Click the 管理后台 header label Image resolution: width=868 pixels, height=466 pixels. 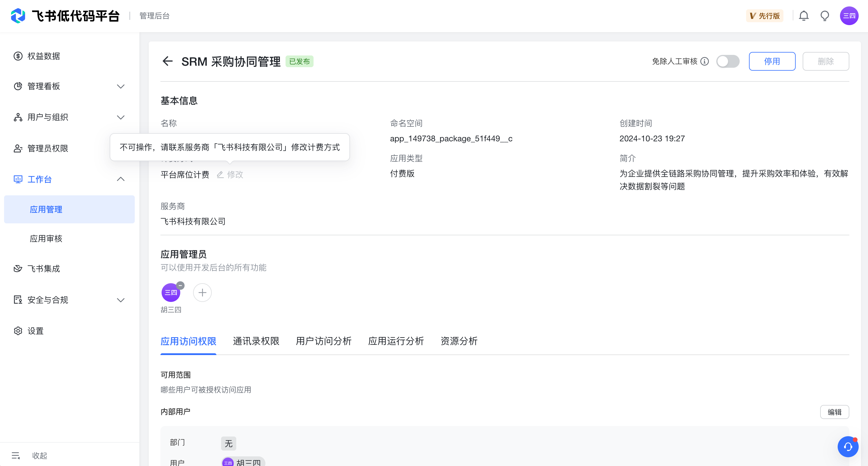(154, 16)
